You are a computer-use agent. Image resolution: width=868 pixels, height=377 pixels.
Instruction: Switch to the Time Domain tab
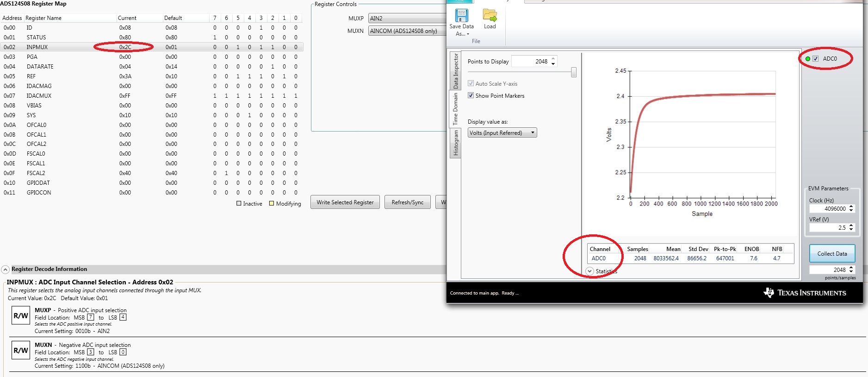pyautogui.click(x=455, y=108)
